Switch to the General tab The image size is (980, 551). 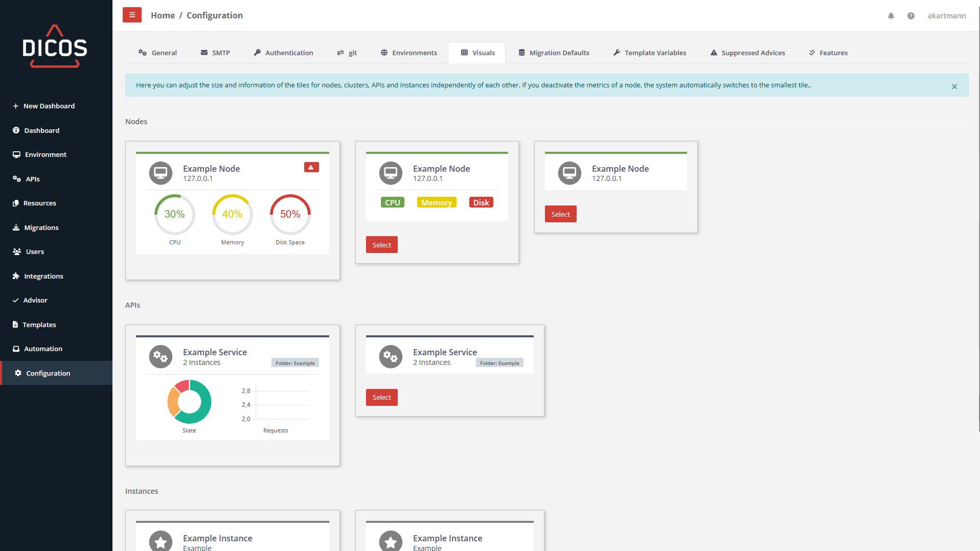tap(157, 53)
